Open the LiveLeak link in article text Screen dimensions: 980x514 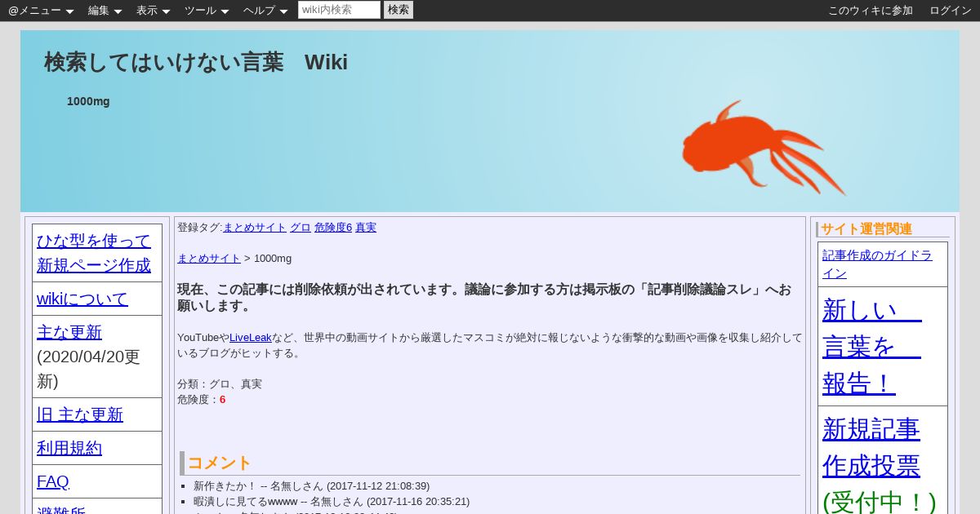pyautogui.click(x=251, y=338)
